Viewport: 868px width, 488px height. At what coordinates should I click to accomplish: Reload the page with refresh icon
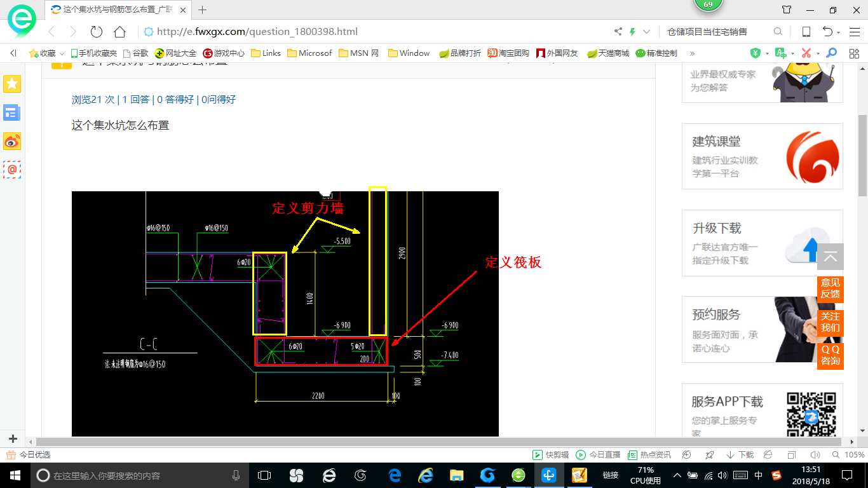pos(97,32)
